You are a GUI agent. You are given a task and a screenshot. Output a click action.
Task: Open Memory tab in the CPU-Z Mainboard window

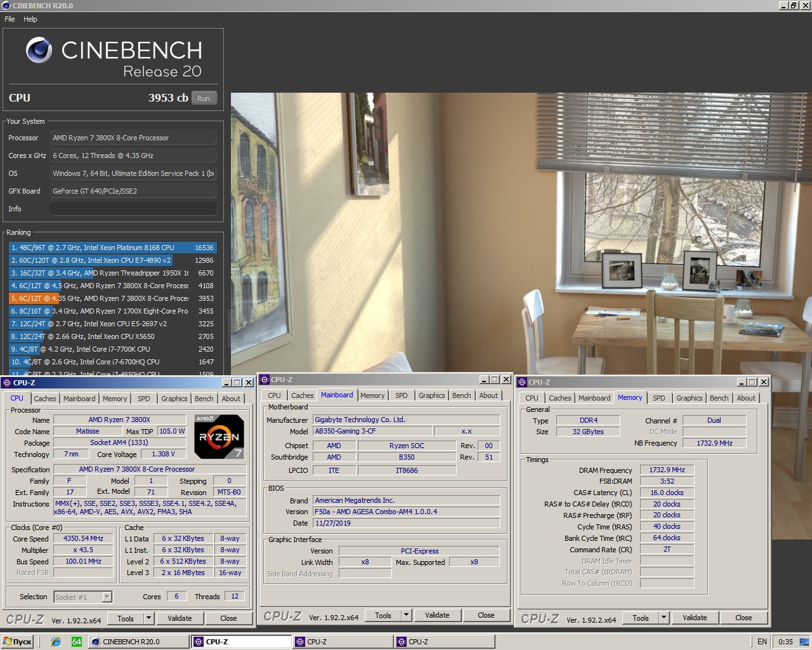pos(372,395)
